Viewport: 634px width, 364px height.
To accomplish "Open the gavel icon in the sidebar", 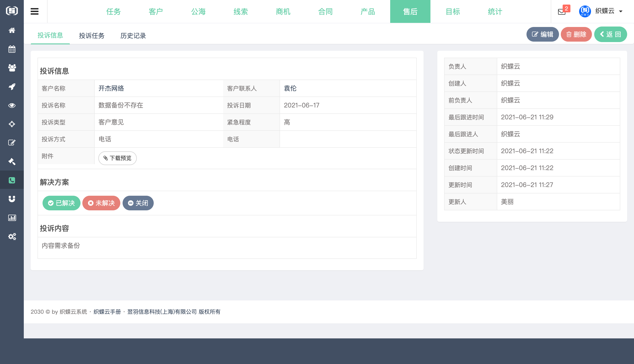I will [x=12, y=161].
